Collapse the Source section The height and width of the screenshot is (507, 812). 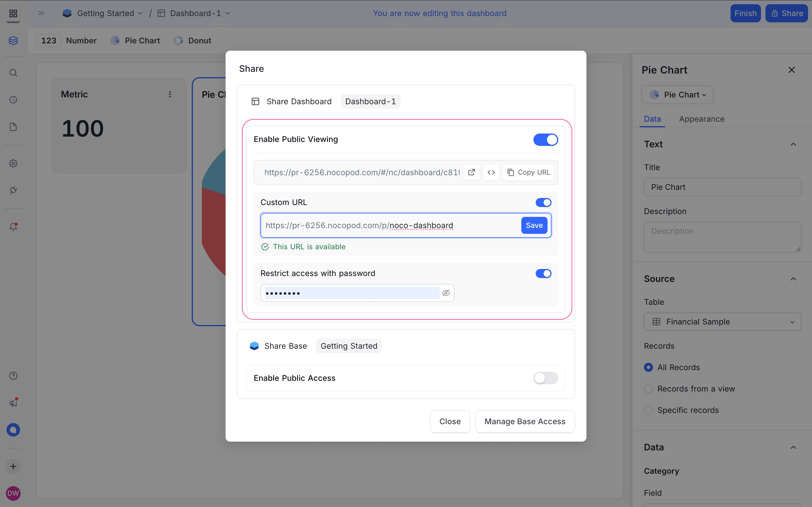[793, 279]
